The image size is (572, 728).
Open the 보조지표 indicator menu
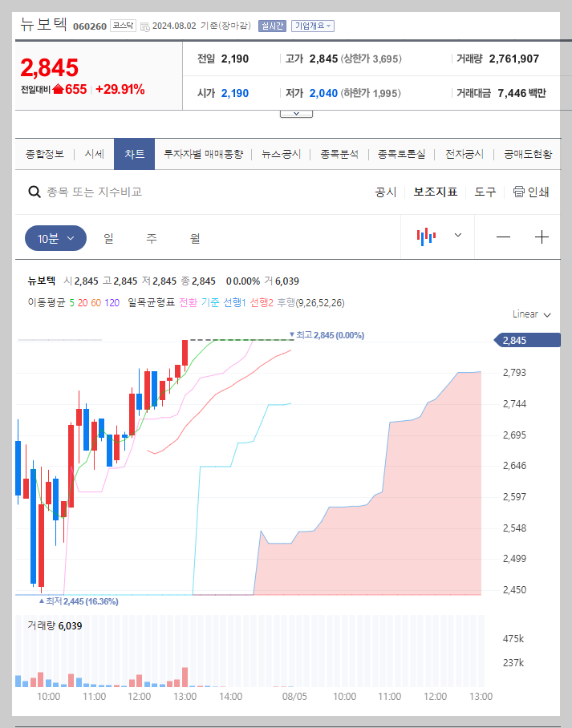click(436, 192)
